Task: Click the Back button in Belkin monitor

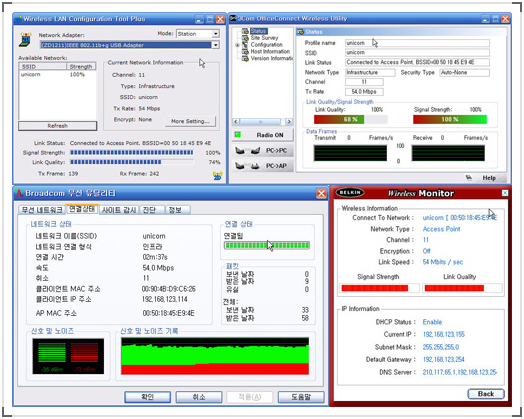Action: pyautogui.click(x=486, y=394)
